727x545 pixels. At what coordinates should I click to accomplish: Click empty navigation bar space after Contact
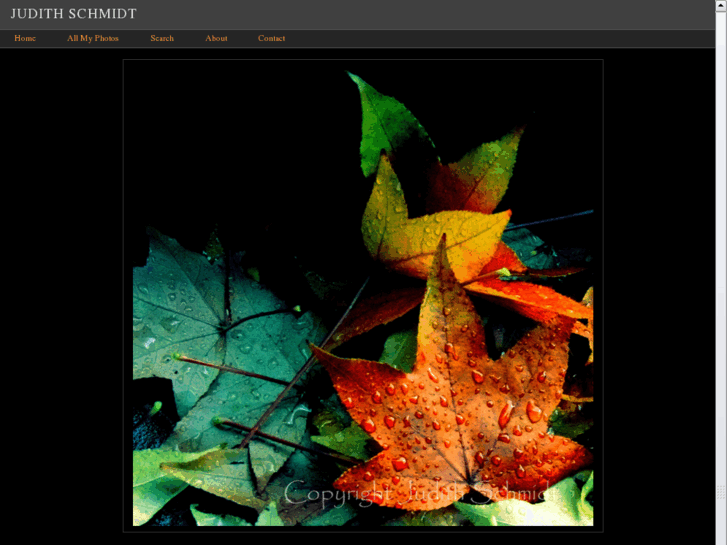click(500, 38)
